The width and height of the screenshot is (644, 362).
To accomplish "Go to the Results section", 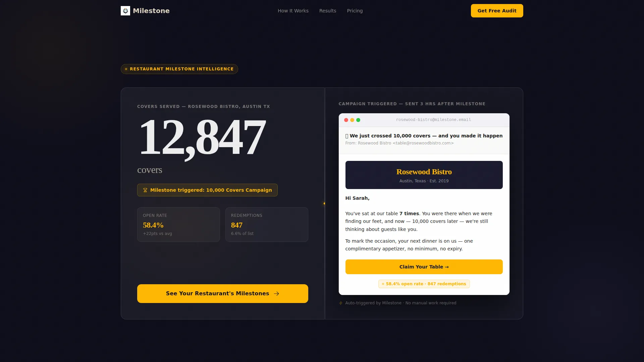I will (328, 11).
